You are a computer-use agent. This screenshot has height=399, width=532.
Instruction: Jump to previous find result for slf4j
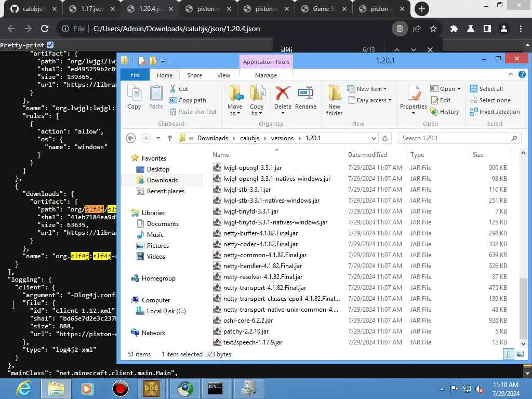click(x=396, y=49)
